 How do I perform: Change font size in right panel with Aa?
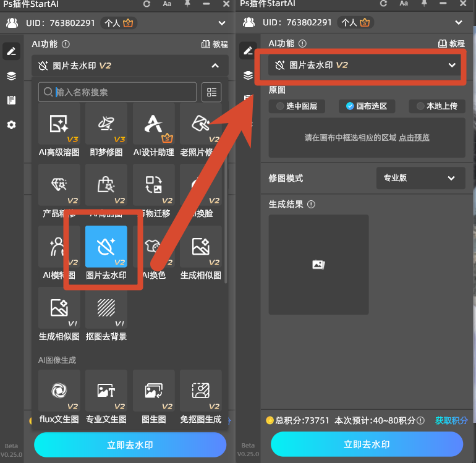(x=404, y=3)
